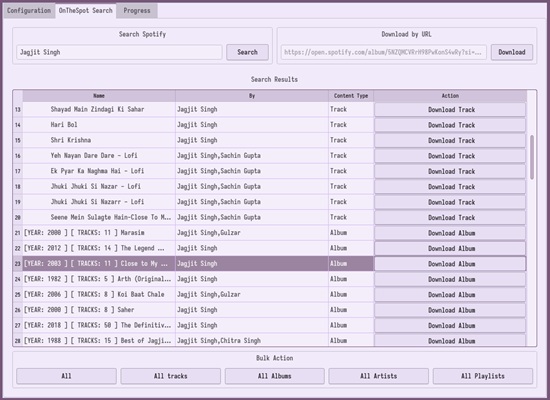Download track Shayad Main Zindagi Ki Sahar
Image resolution: width=550 pixels, height=400 pixels.
point(450,109)
